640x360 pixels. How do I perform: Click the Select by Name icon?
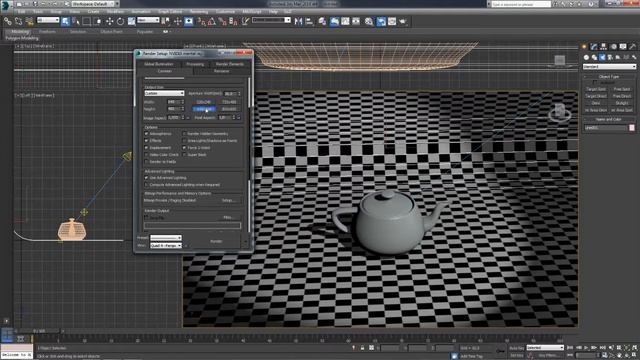pos(76,21)
